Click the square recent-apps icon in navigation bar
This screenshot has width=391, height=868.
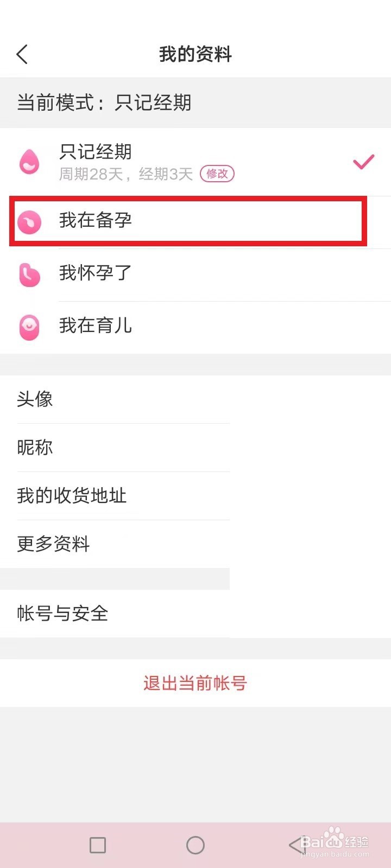click(98, 845)
